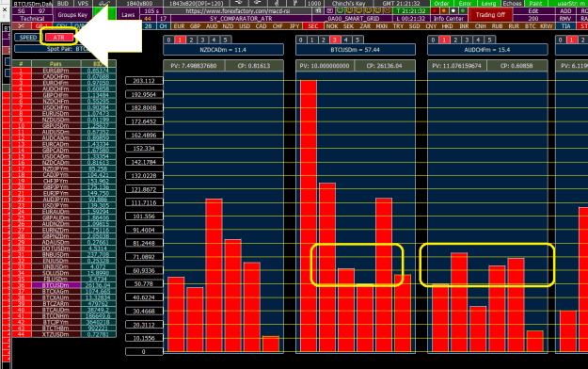588x369 pixels.
Task: Click the white dot indicator button
Action: tap(453, 11)
